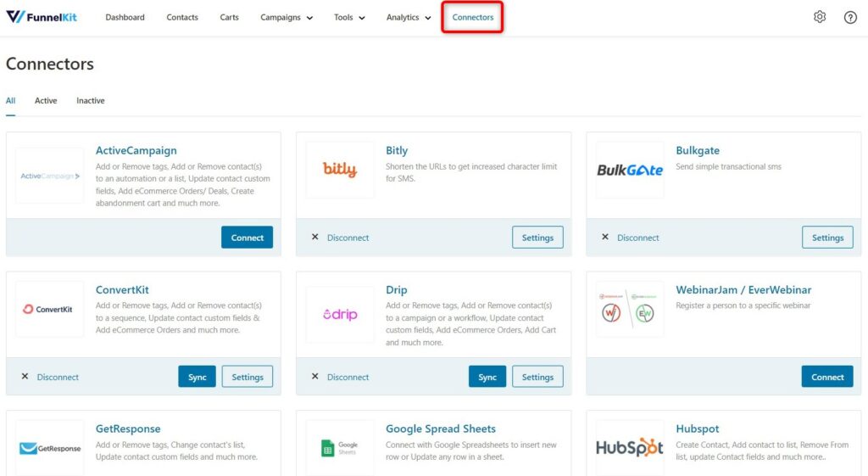Click the GetResponse title link
Image resolution: width=868 pixels, height=476 pixels.
pos(128,428)
